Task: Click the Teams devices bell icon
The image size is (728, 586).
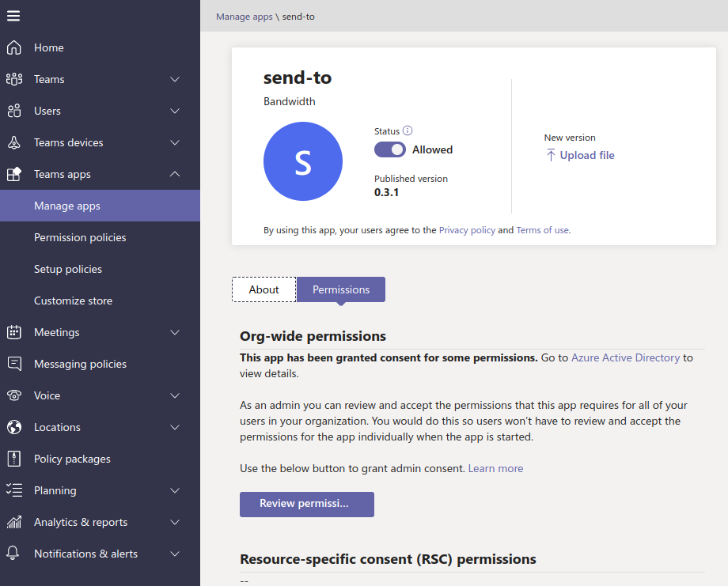Action: [x=14, y=142]
